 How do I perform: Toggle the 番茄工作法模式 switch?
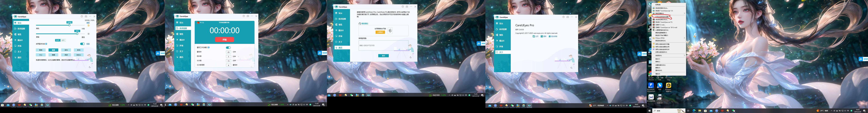coord(228,47)
